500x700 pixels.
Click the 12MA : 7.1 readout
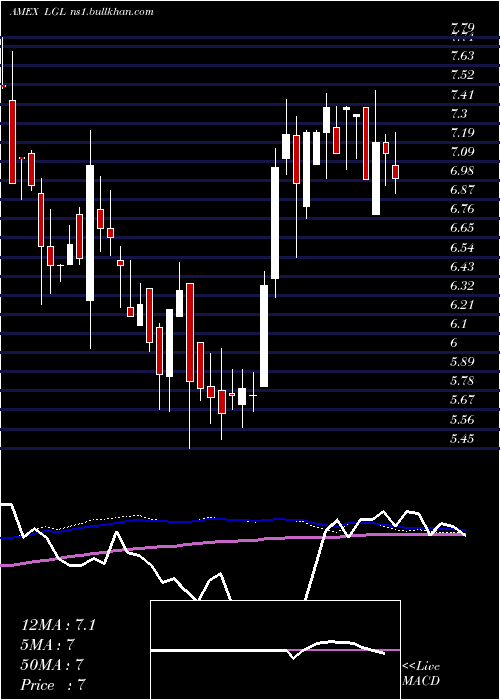click(x=58, y=625)
